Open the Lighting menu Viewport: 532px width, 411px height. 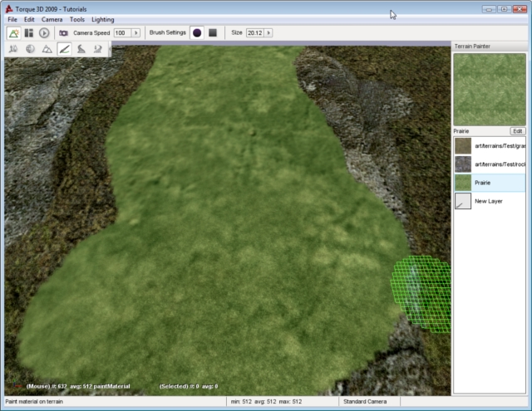pyautogui.click(x=103, y=19)
